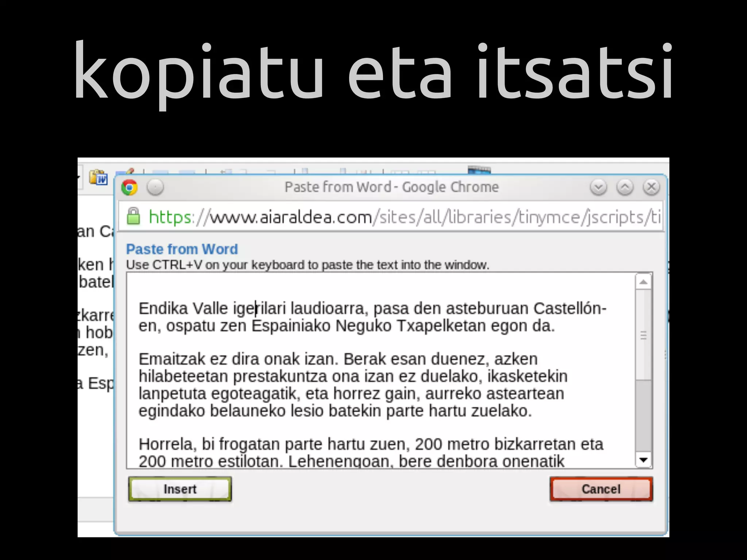This screenshot has width=747, height=560.
Task: Click the word 'Castellón-' in the pasted text
Action: click(570, 308)
